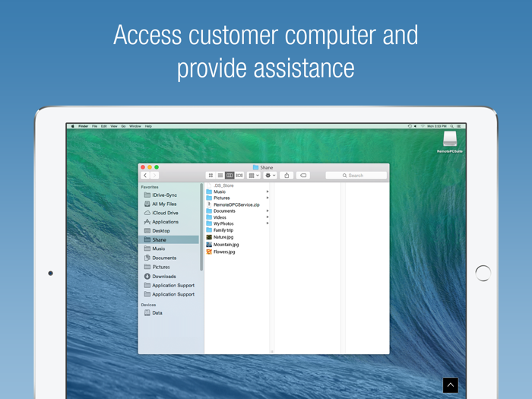Screen dimensions: 532x399
Task: Click the Time Machine menu bar icon
Action: (x=410, y=126)
